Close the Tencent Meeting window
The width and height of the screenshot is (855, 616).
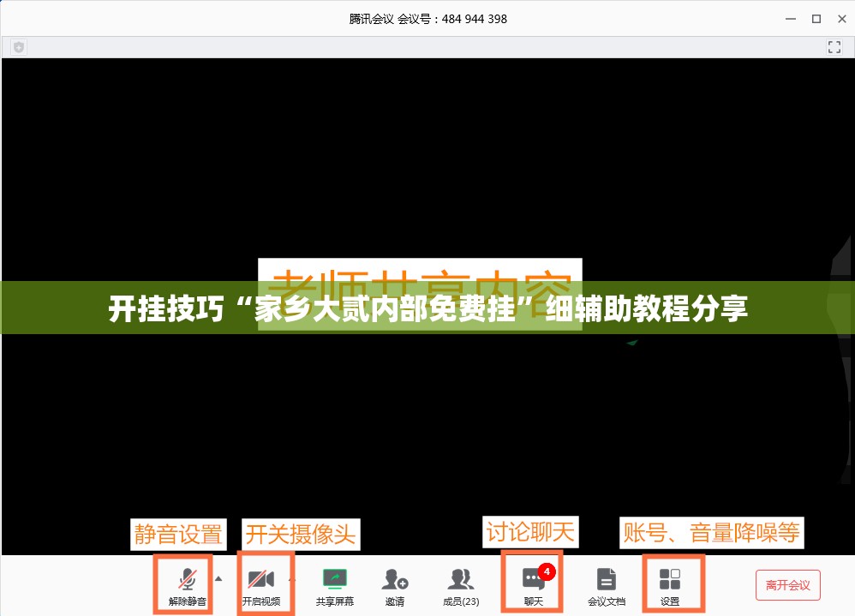tap(842, 19)
